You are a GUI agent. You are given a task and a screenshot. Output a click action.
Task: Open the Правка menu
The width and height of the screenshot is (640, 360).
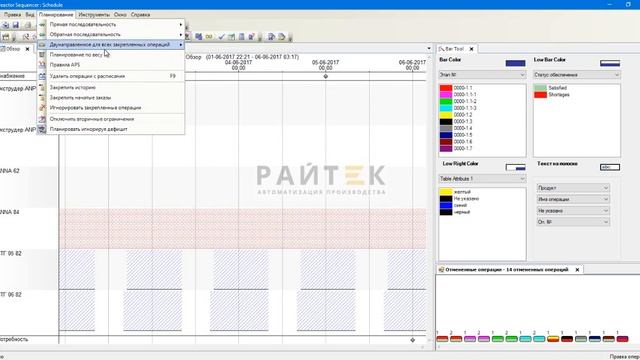point(12,15)
